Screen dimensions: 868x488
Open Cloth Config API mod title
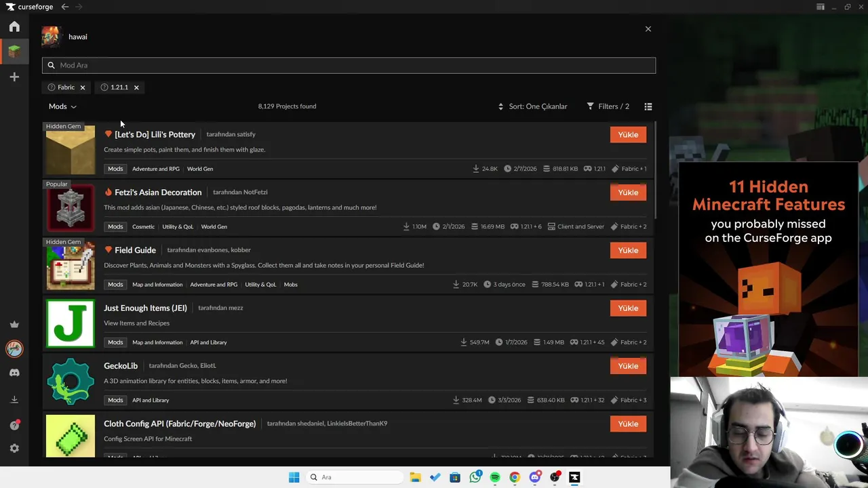pyautogui.click(x=180, y=424)
